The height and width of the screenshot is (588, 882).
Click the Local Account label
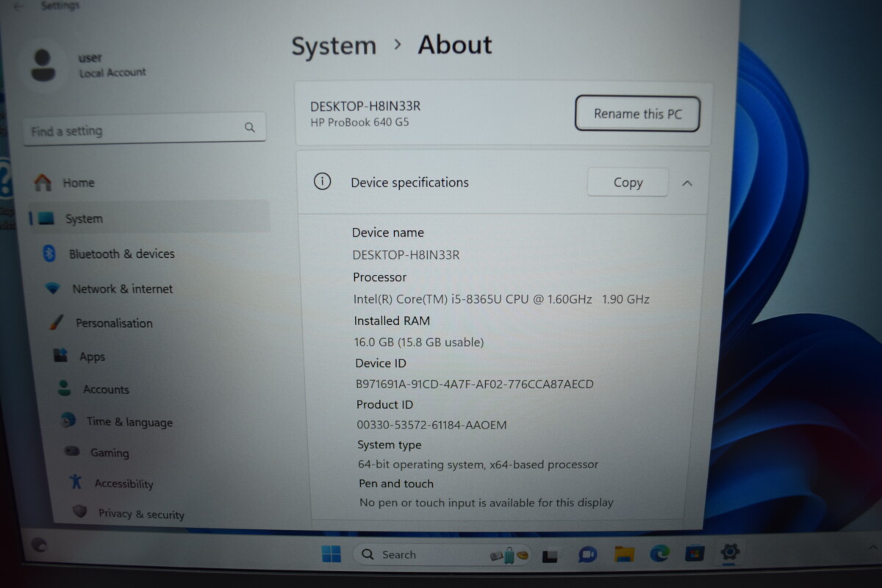112,72
